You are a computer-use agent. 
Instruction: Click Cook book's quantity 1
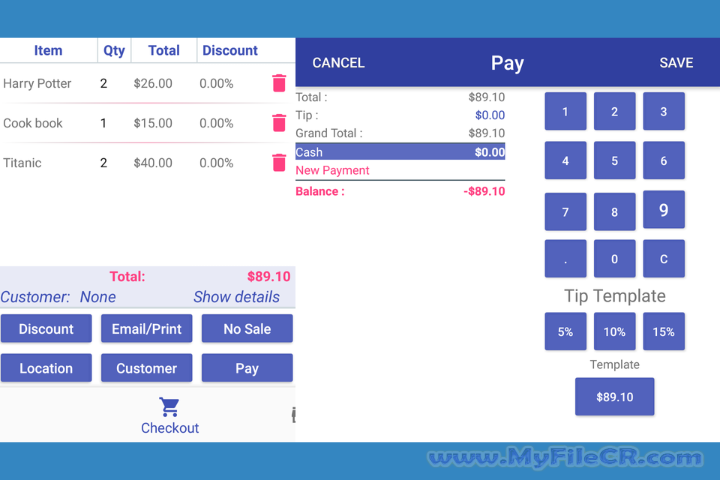click(x=103, y=123)
